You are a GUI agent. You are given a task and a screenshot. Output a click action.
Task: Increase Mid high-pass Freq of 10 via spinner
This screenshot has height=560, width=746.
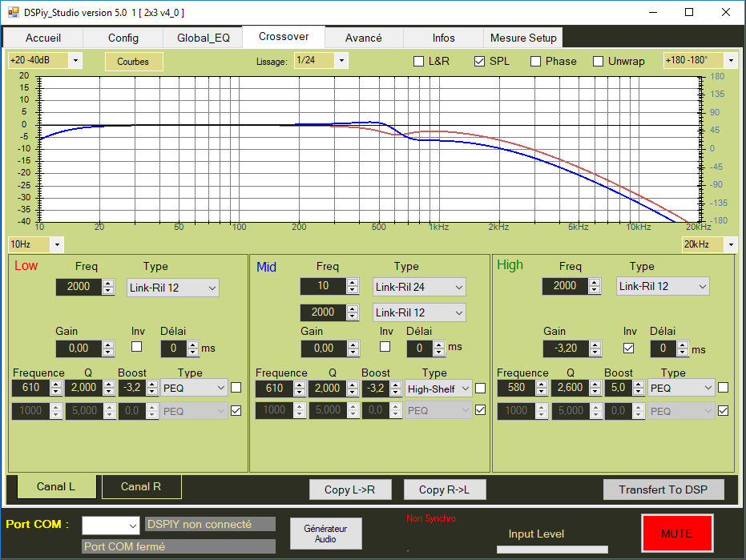353,283
